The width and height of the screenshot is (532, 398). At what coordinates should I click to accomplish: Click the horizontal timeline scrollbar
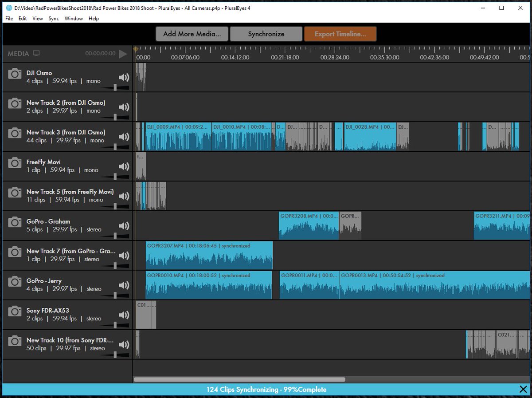point(239,379)
